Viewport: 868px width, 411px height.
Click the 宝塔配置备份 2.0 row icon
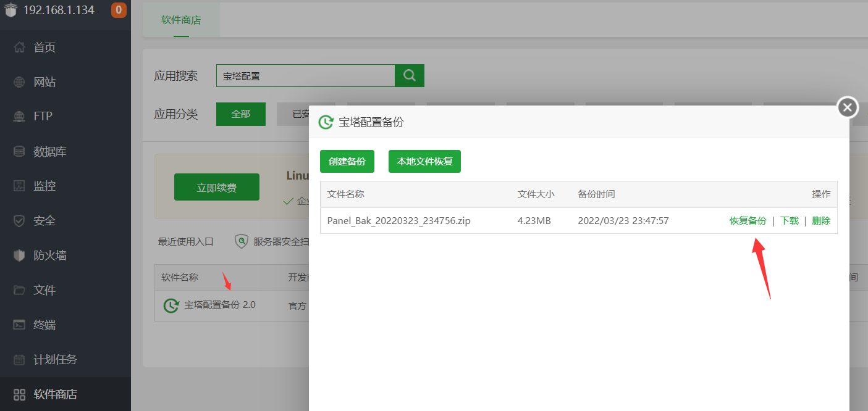click(171, 305)
